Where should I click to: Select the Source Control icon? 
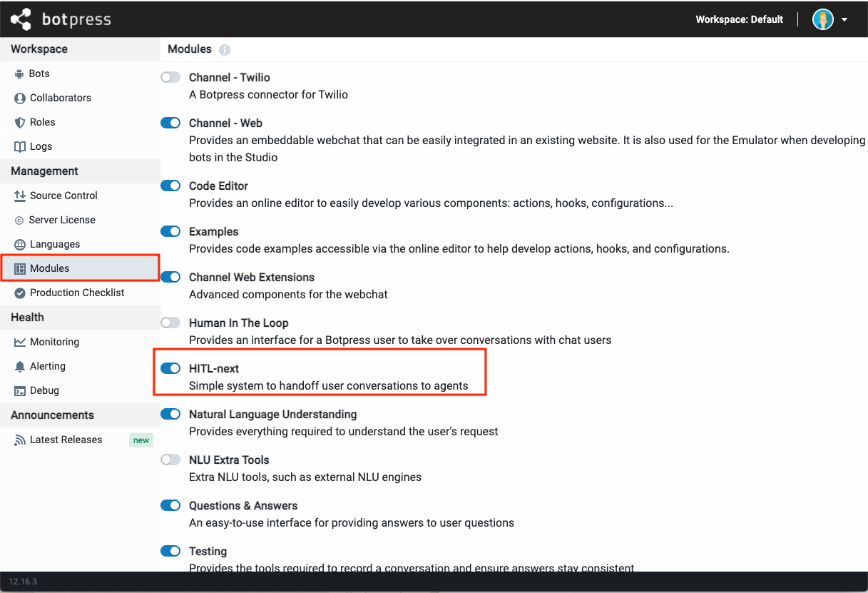pos(19,196)
